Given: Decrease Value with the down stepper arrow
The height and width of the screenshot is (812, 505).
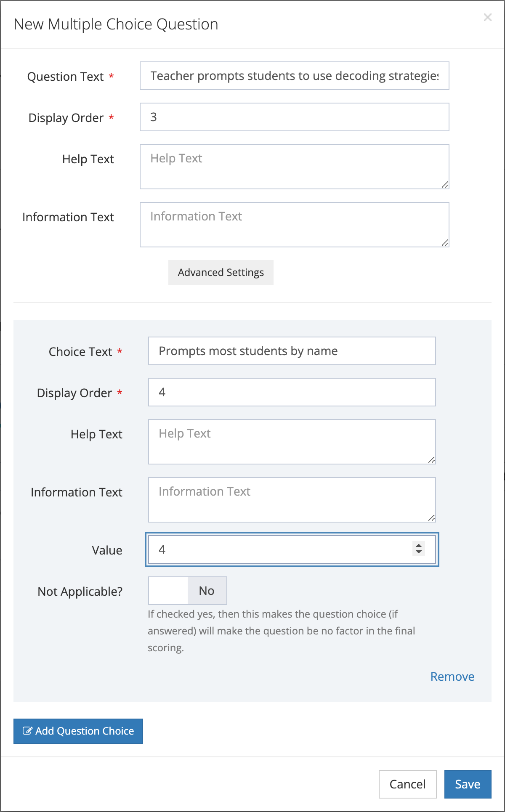Looking at the screenshot, I should (x=419, y=552).
